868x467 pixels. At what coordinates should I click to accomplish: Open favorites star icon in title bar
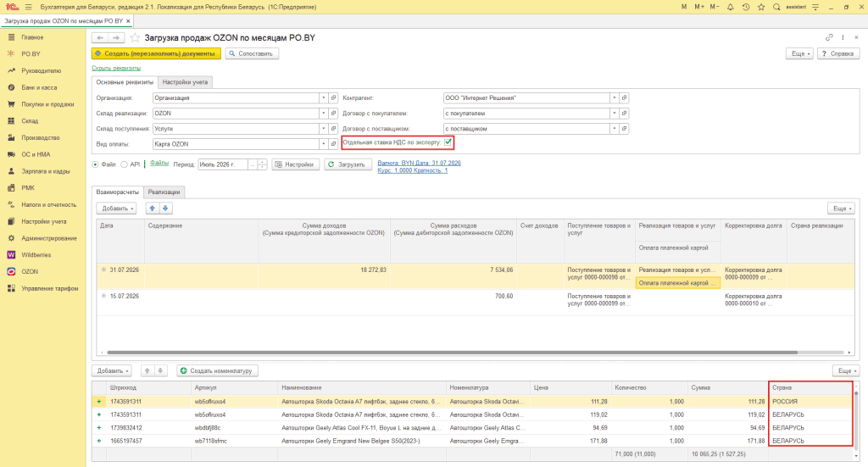tap(761, 7)
